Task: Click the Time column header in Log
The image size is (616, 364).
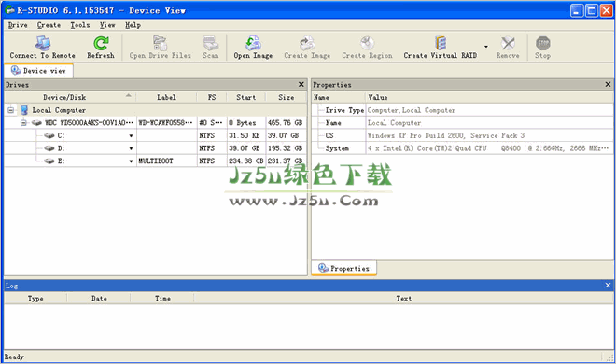Action: pos(162,299)
